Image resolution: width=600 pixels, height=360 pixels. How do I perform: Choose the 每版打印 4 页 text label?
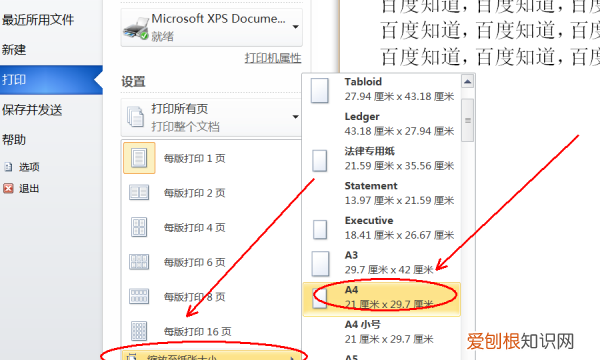[x=194, y=228]
